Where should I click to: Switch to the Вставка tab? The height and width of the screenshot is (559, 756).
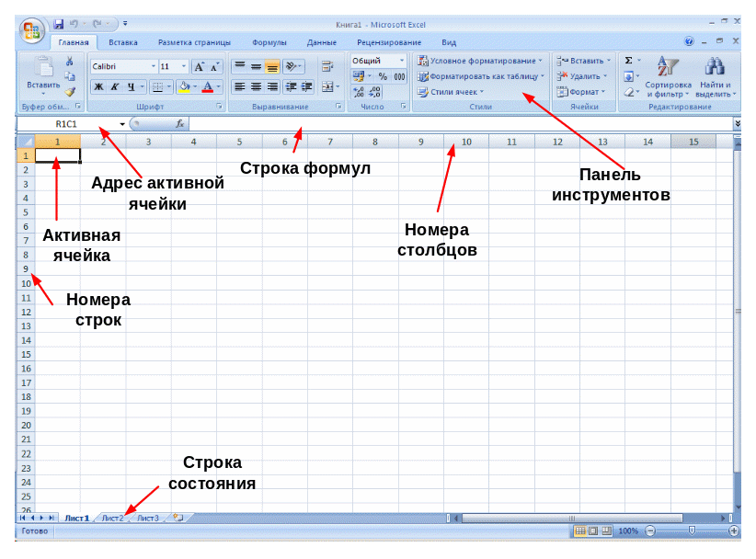click(x=123, y=42)
